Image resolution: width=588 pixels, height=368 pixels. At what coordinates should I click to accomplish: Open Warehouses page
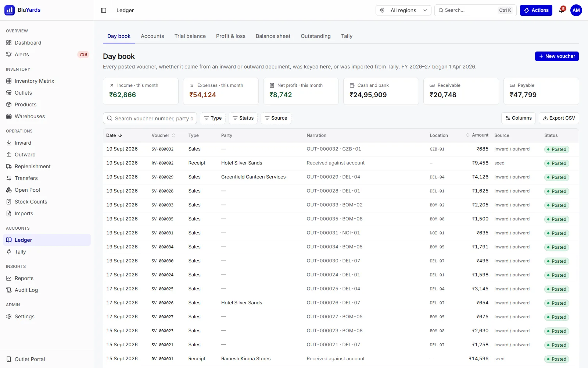click(47, 116)
